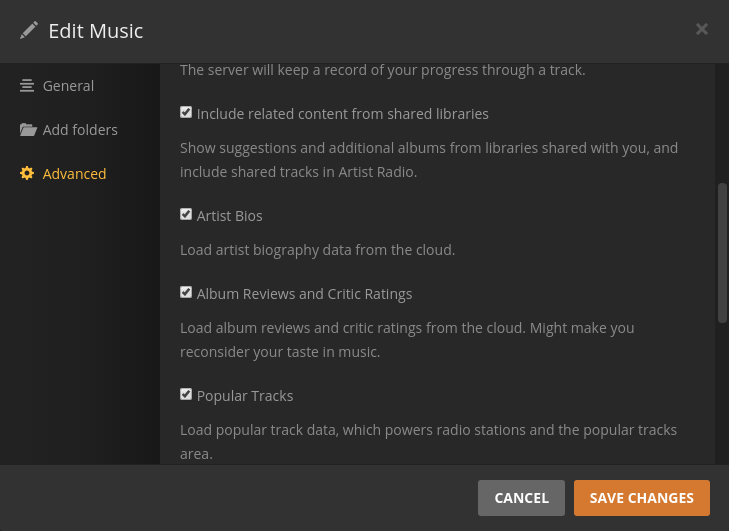Click the pencil icon beside Edit Music

click(29, 30)
